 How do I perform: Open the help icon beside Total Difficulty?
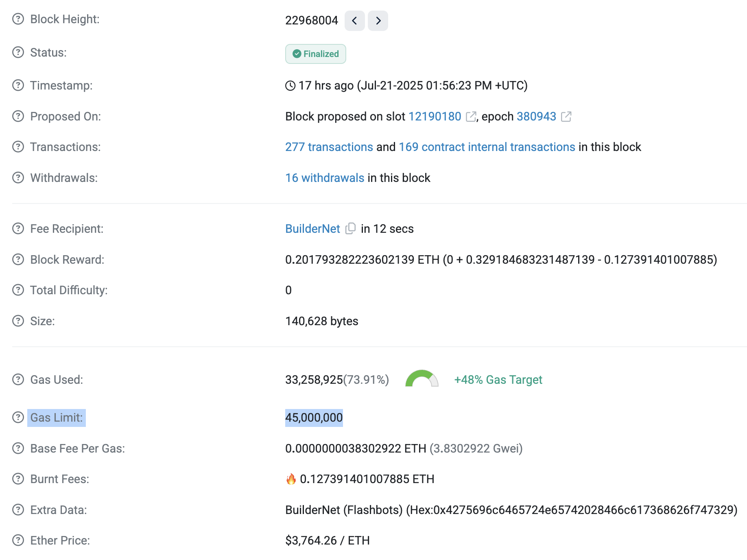[18, 290]
